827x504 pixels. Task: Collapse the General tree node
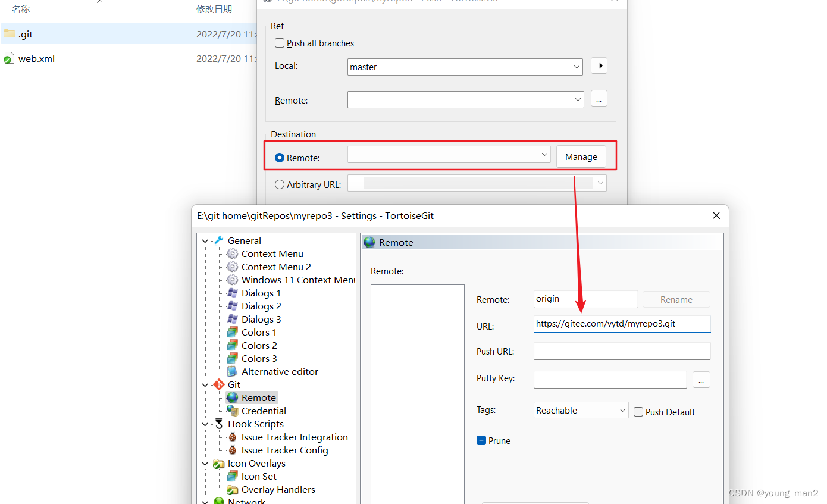click(x=205, y=240)
